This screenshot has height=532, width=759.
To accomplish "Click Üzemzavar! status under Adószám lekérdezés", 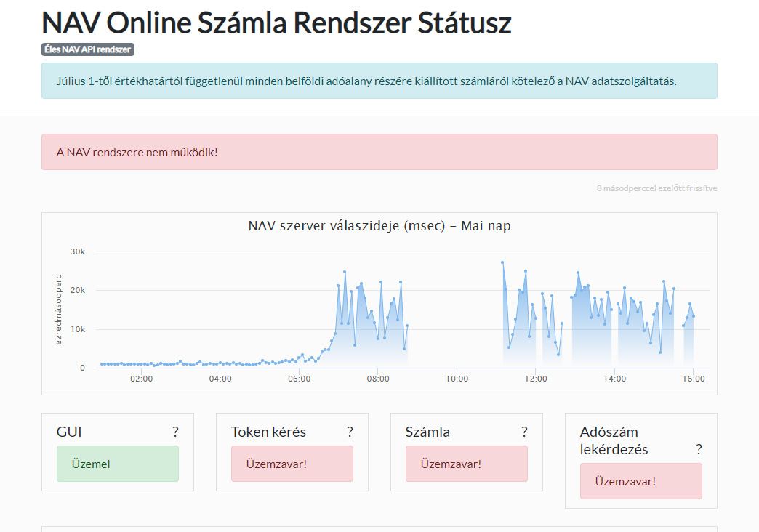I will pos(640,481).
